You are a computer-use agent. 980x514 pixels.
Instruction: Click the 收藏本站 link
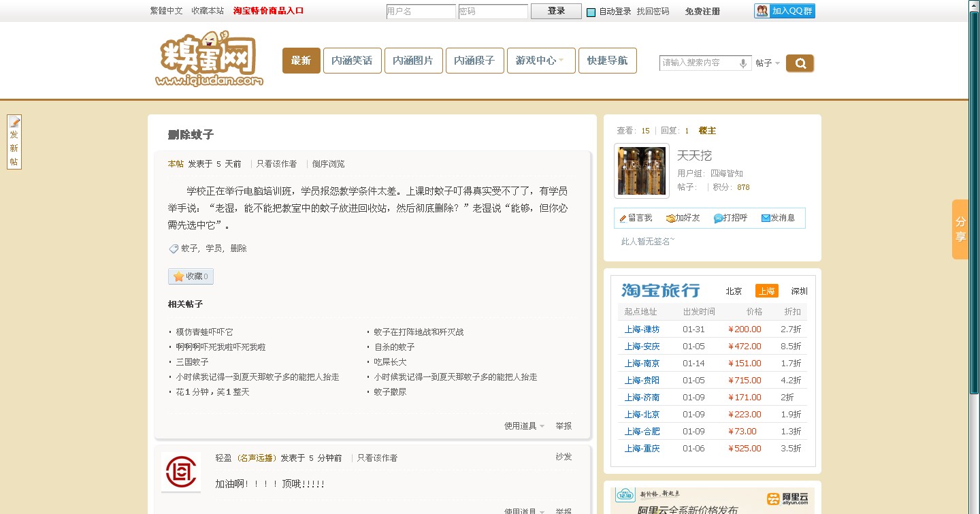click(208, 11)
